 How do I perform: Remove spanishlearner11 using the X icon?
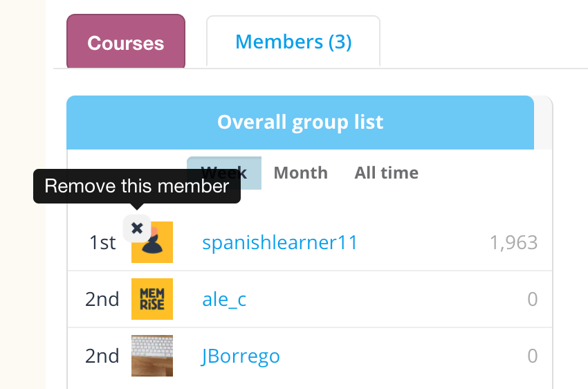(x=137, y=228)
